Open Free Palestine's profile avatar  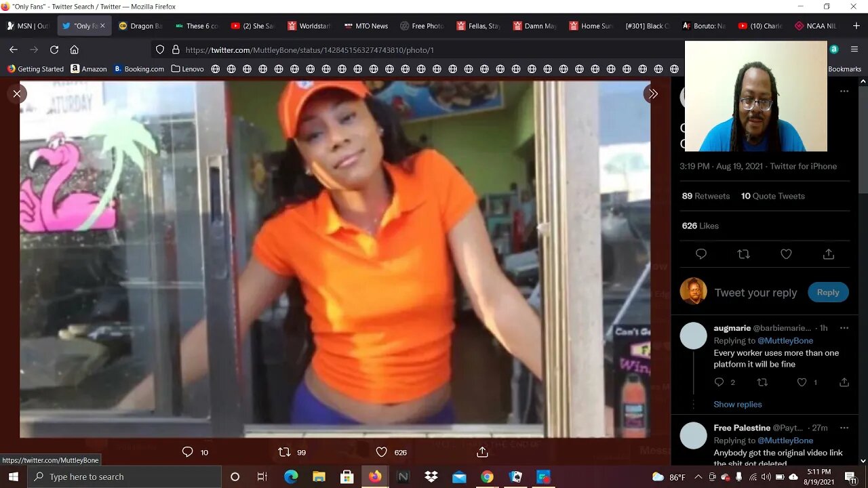(693, 435)
